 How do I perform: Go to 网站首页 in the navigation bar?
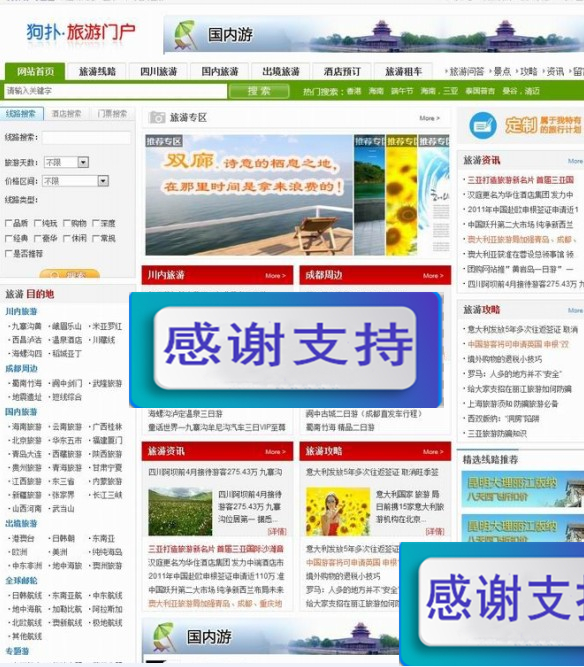pos(35,71)
